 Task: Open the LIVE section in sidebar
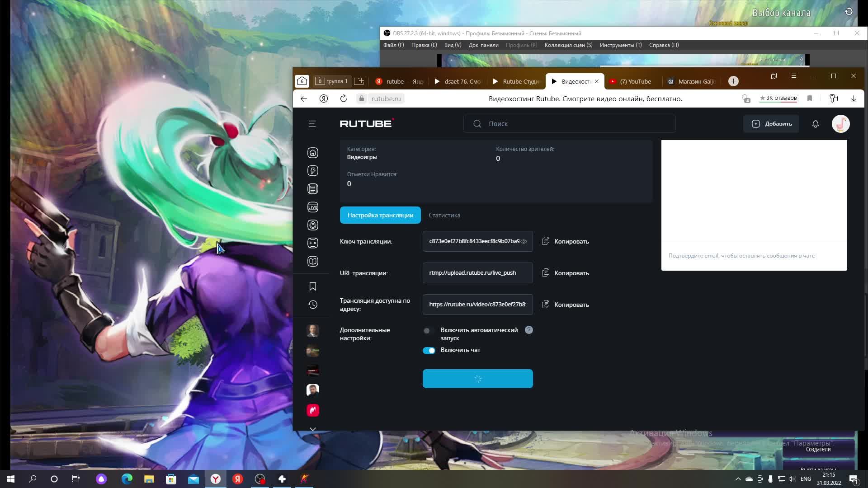coord(312,207)
